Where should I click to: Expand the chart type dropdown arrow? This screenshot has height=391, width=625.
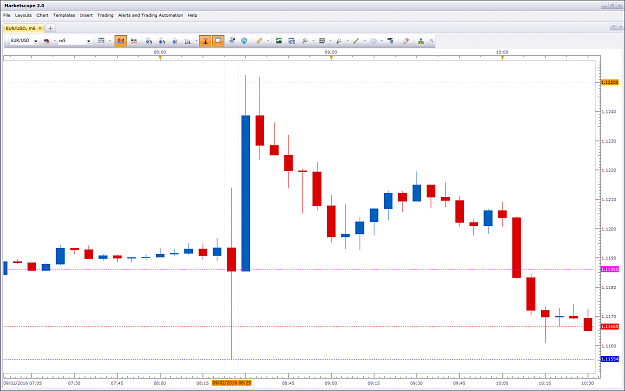coord(54,41)
